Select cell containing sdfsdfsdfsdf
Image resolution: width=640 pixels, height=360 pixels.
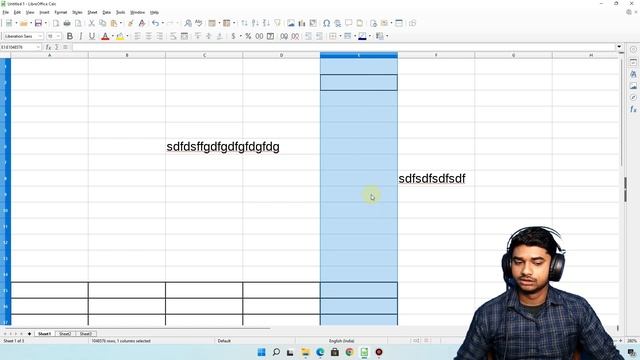436,178
